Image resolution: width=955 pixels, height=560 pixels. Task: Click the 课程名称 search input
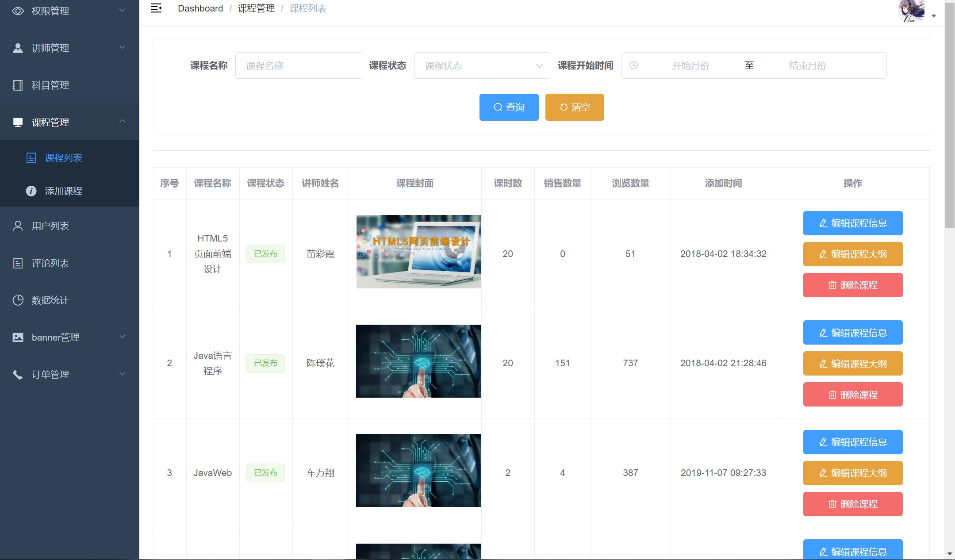click(x=299, y=65)
